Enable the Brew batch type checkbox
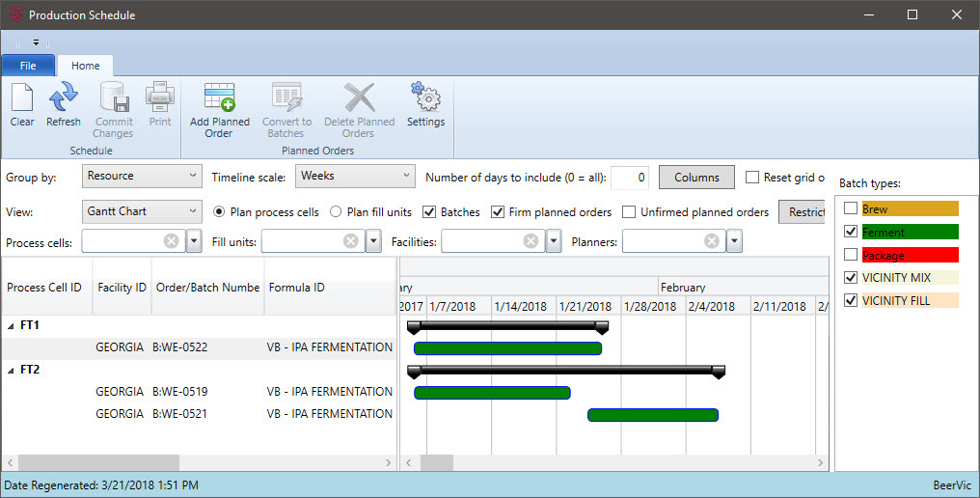The height and width of the screenshot is (498, 980). click(851, 208)
